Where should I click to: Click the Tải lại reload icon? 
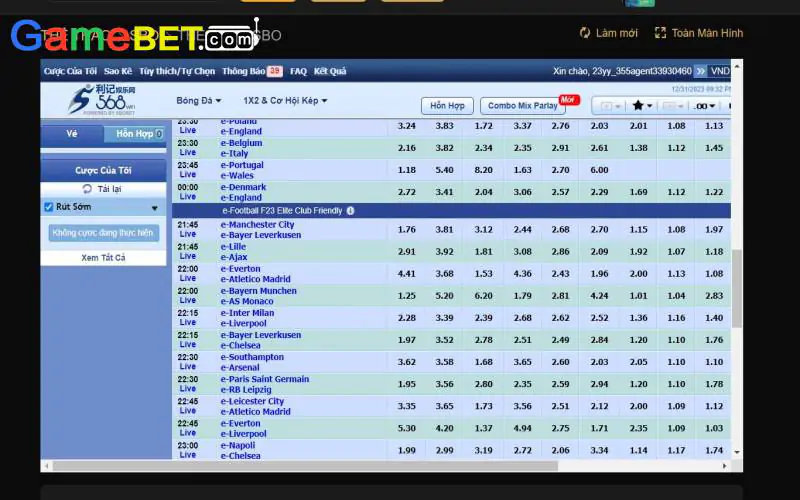click(87, 189)
